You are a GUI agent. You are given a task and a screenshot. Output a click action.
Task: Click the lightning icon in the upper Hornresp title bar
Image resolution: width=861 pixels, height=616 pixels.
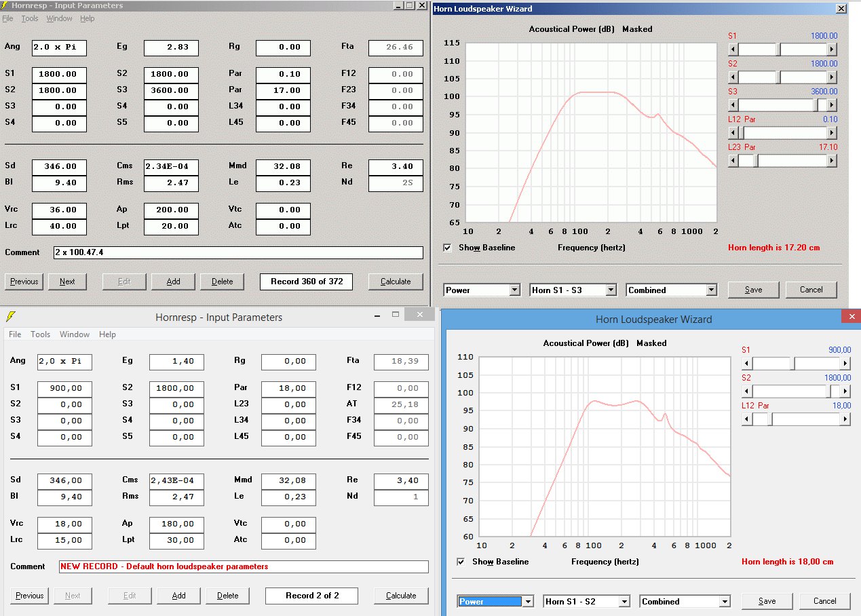click(5, 5)
